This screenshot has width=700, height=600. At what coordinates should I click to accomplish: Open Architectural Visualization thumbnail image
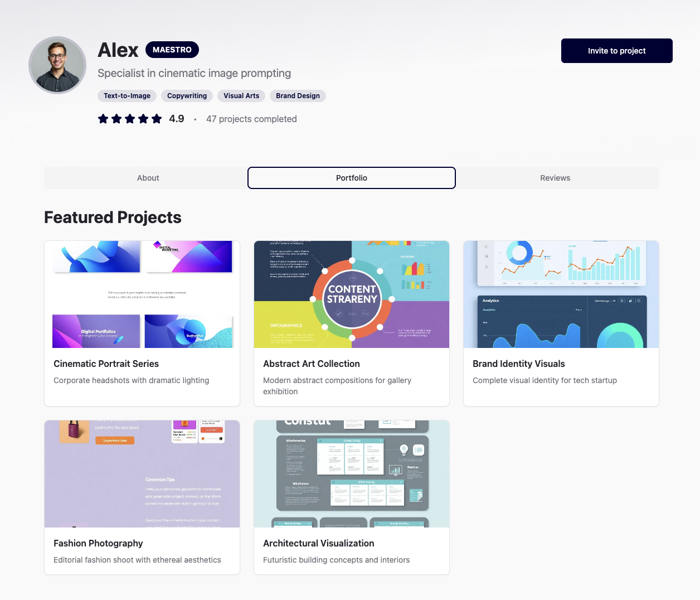352,474
